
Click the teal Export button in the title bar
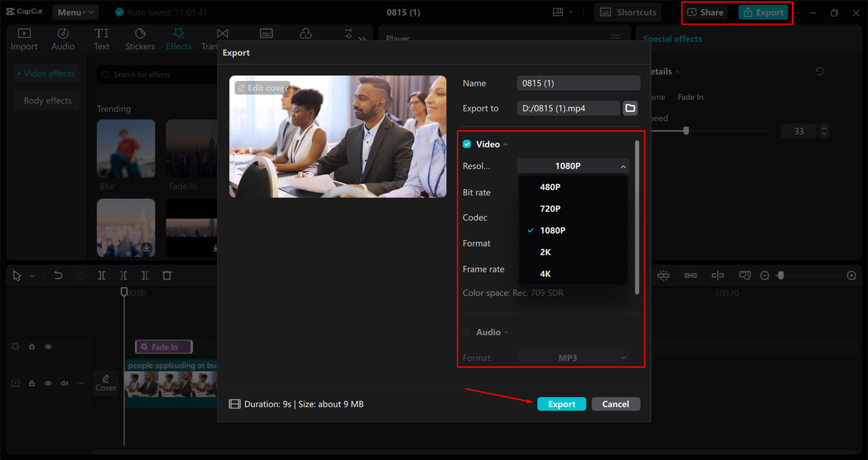click(764, 12)
